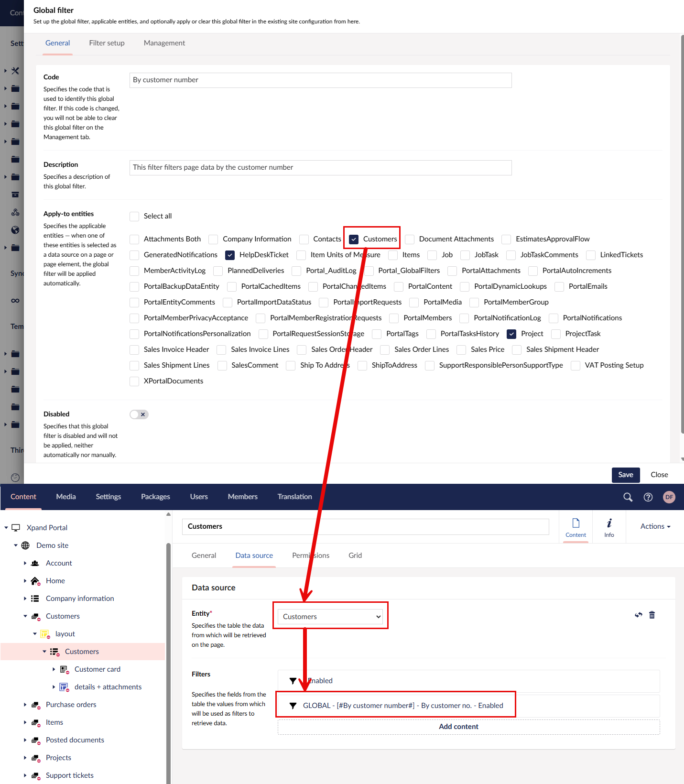The height and width of the screenshot is (784, 684).
Task: Open the Entity dropdown showing Customers
Action: pyautogui.click(x=331, y=617)
